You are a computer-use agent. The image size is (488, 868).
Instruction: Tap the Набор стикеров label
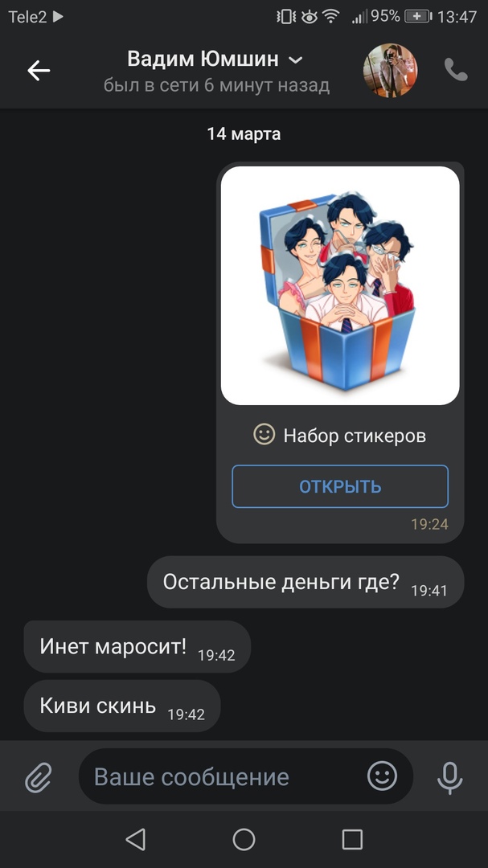pos(355,436)
